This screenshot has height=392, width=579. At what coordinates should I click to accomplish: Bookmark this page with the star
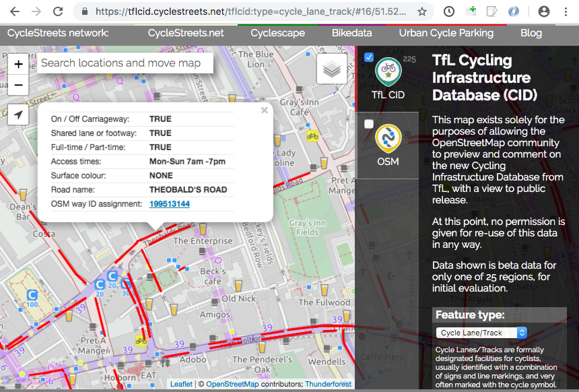point(422,12)
